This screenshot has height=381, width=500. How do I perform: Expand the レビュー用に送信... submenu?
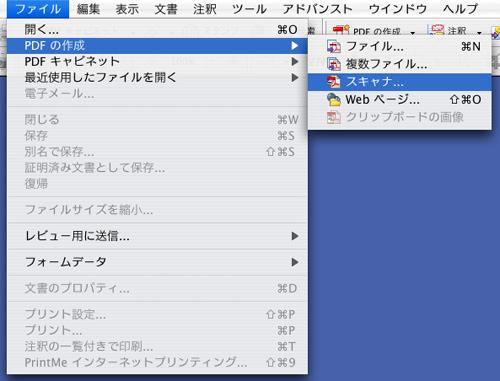tap(157, 236)
